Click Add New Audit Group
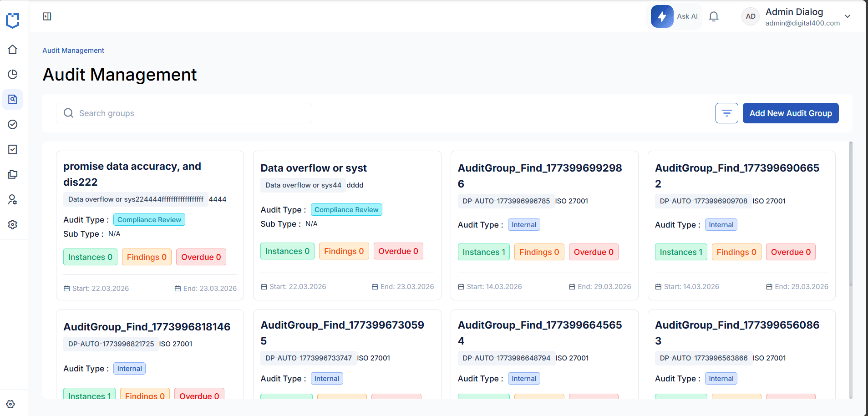Viewport: 868px width, 416px height. coord(791,113)
